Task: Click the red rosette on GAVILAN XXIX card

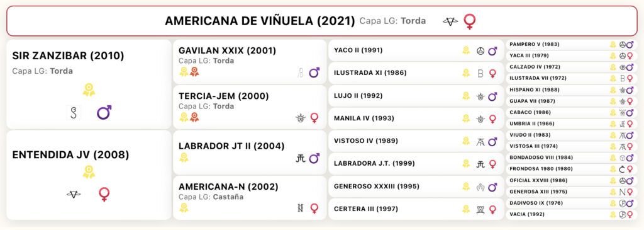Action: pyautogui.click(x=194, y=72)
